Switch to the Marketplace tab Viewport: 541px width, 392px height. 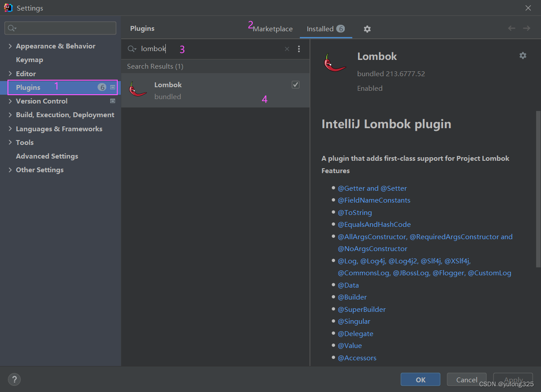click(272, 29)
